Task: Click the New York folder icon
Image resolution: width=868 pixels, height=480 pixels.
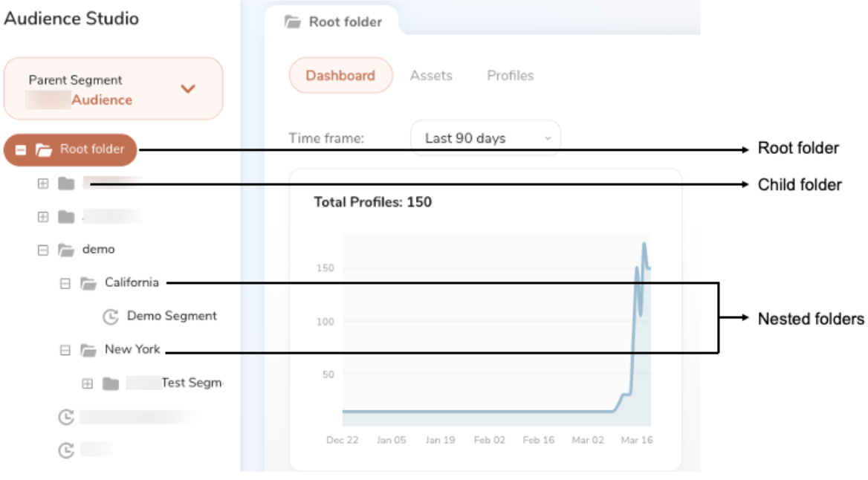Action: (88, 350)
